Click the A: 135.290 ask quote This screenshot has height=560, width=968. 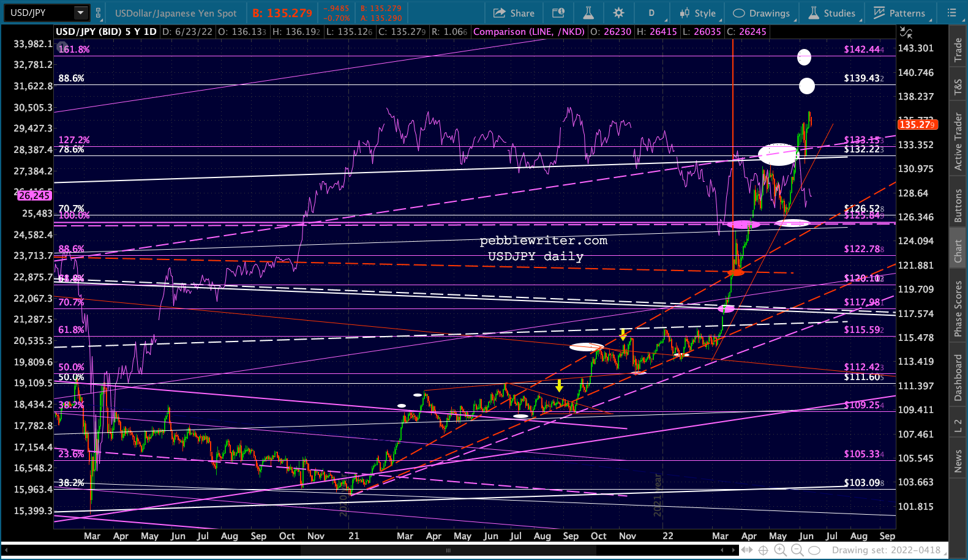(381, 18)
